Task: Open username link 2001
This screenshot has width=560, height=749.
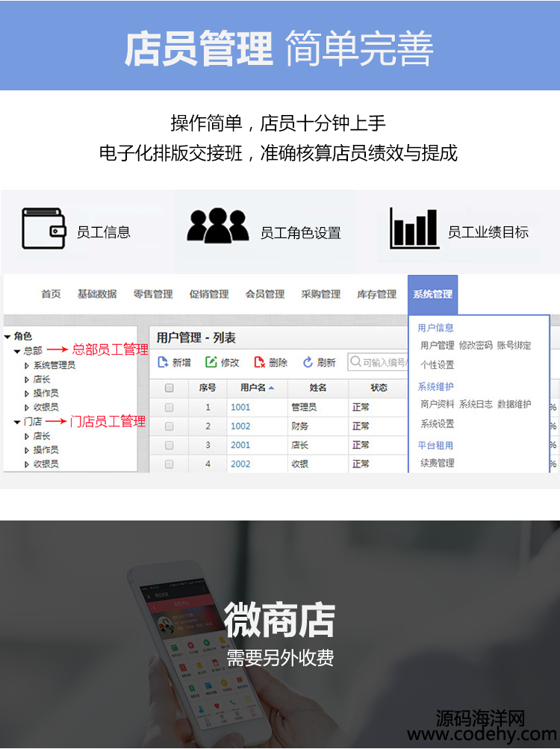Action: pos(240,445)
